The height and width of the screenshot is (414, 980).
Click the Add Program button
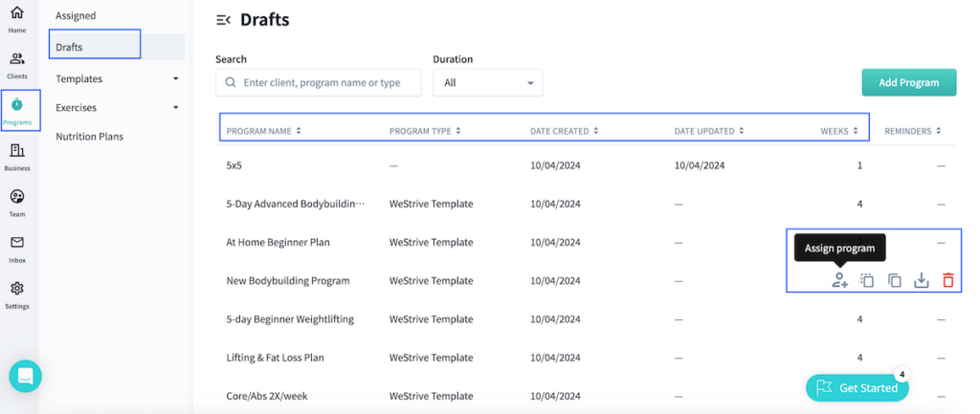click(908, 82)
